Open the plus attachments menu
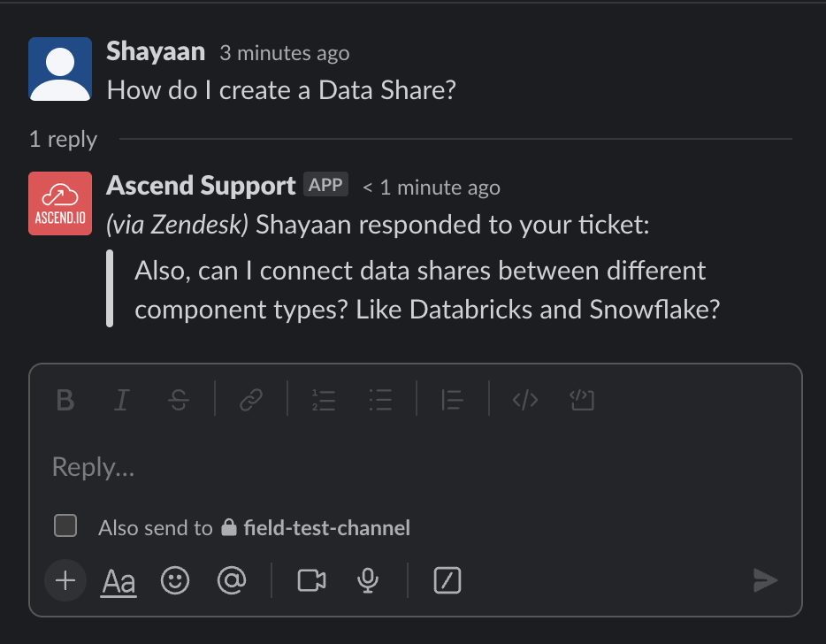Viewport: 826px width, 644px height. (65, 581)
